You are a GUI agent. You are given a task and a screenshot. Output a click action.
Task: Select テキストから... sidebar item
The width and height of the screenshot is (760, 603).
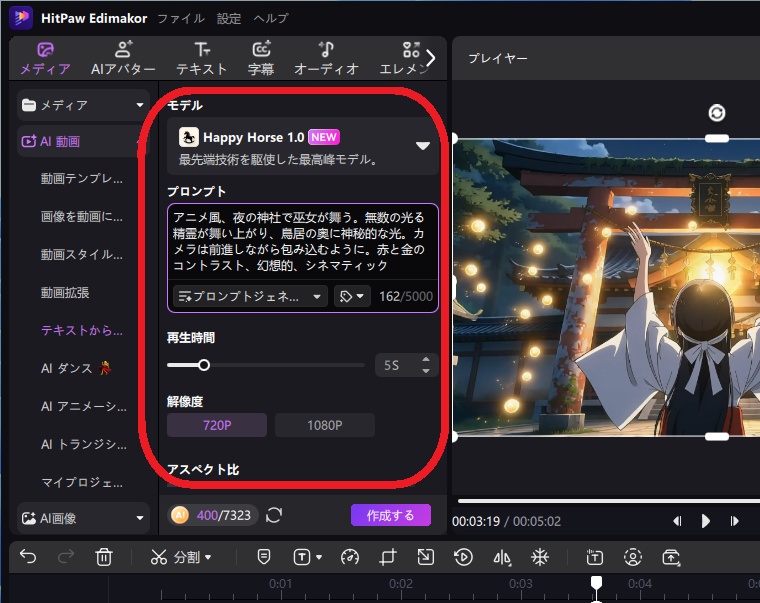pyautogui.click(x=81, y=331)
